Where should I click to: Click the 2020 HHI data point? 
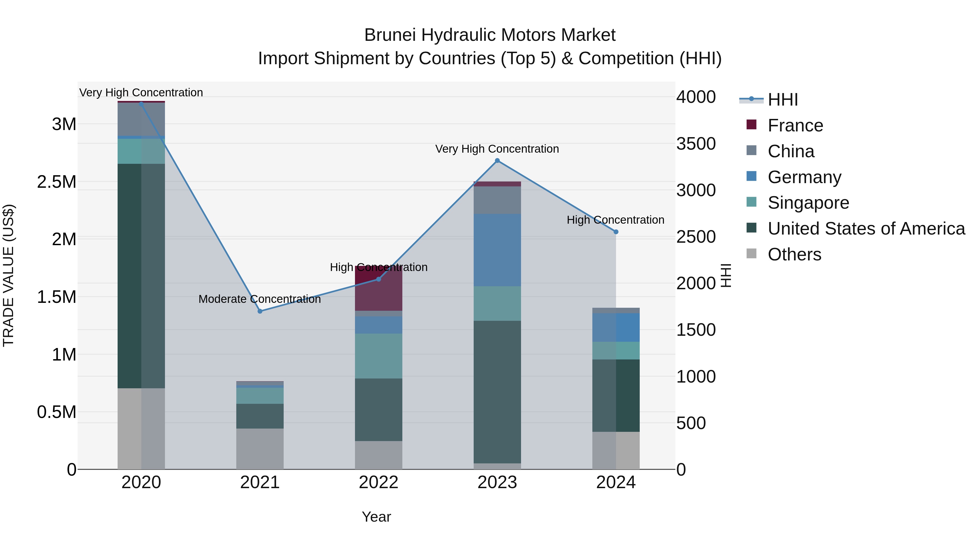tap(141, 104)
